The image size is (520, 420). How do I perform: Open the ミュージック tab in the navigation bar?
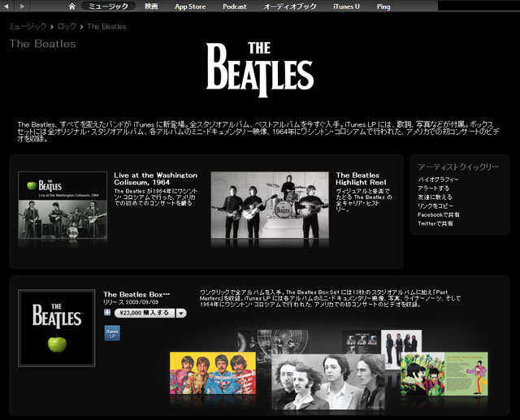[x=108, y=6]
